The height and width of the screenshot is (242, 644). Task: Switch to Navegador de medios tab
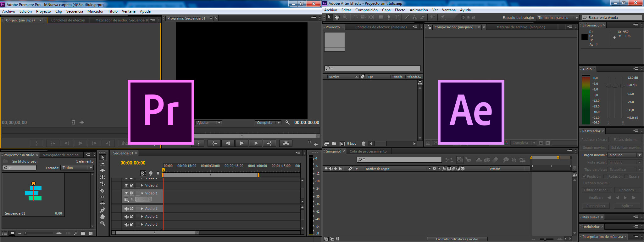click(x=61, y=155)
